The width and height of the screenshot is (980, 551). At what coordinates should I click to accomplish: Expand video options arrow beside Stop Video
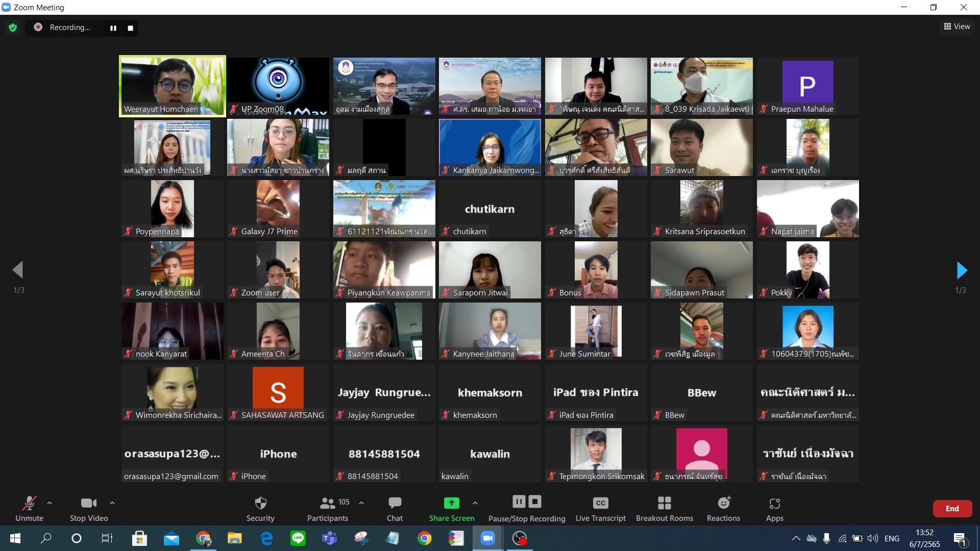pyautogui.click(x=112, y=503)
